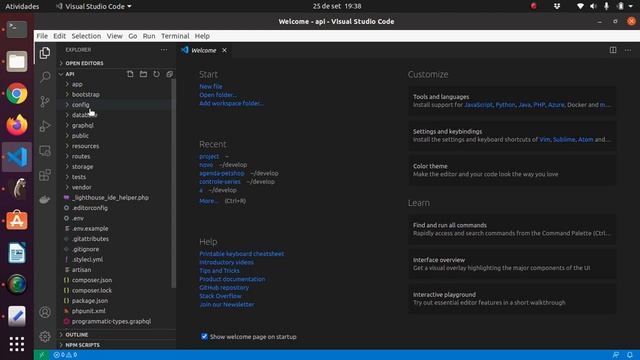Open the Accounts menu icon
640x360 pixels.
pos(45,312)
